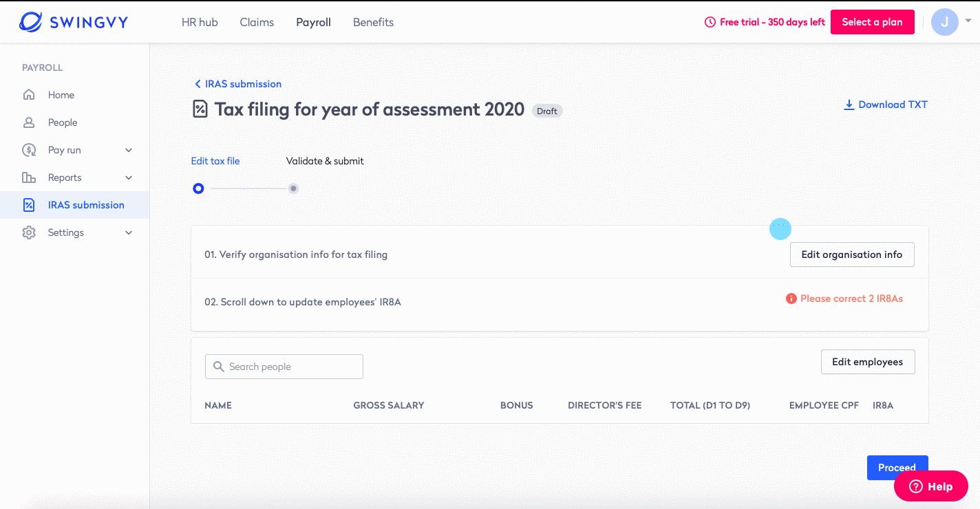Click the Search people input field

[284, 367]
